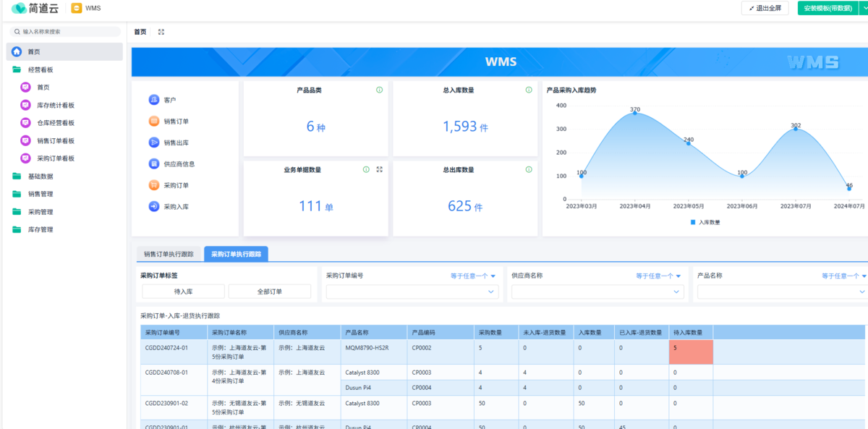The image size is (868, 429).
Task: Click the info icon on 产品品类 card
Action: click(x=379, y=90)
